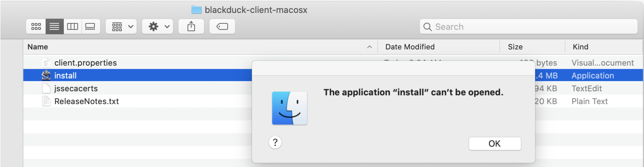The width and height of the screenshot is (644, 167).
Task: Select the jssecacerts file
Action: pos(76,88)
